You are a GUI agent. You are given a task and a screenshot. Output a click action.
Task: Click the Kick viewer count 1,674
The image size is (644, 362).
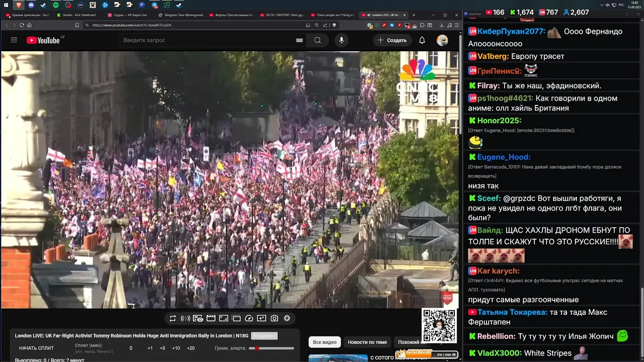point(522,12)
